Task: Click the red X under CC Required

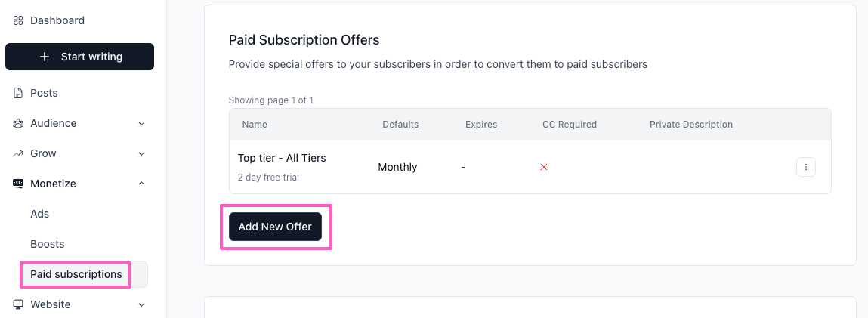Action: [544, 167]
